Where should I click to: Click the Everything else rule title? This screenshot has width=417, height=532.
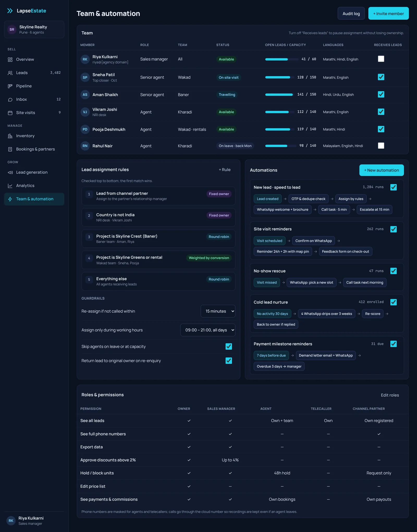[111, 279]
